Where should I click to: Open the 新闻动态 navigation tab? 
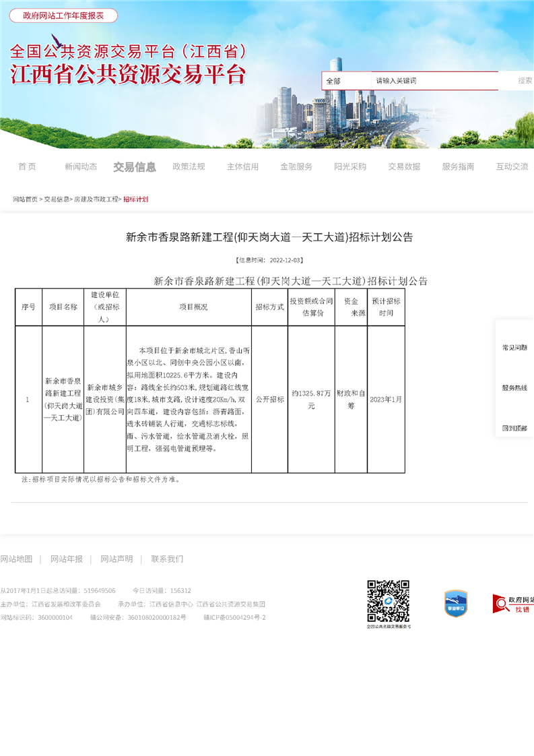point(81,166)
